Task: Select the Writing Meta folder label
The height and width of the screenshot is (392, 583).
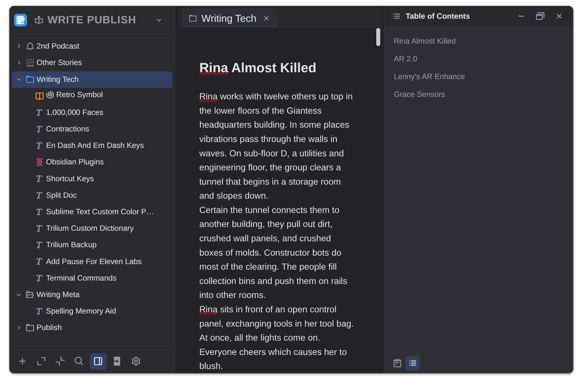Action: click(58, 294)
